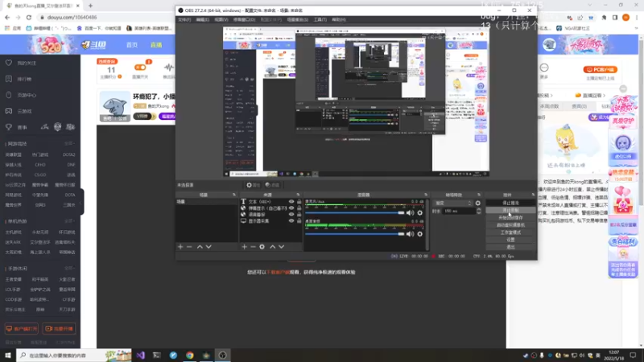Screen dimensions: 644x362
Task: Toggle visibility of second source in list
Action: coord(291,208)
